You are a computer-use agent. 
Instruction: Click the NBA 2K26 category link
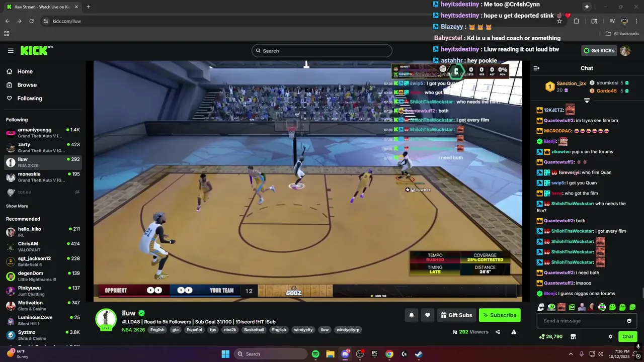133,330
